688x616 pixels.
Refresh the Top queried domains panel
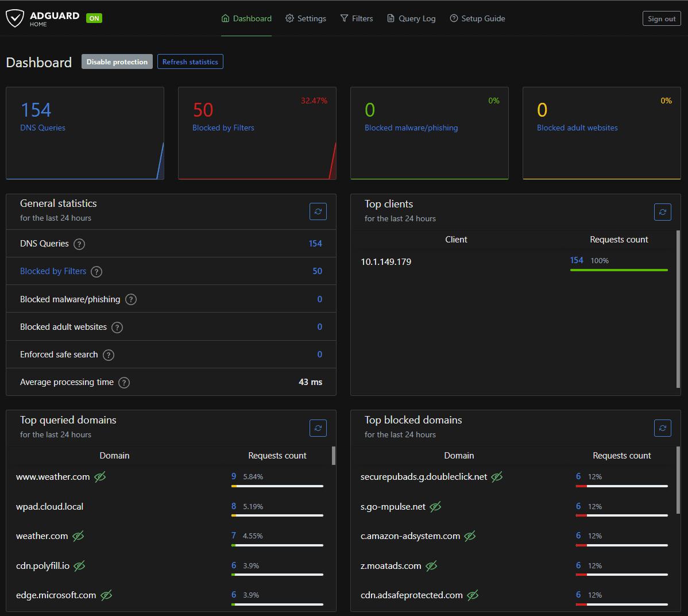click(x=318, y=428)
